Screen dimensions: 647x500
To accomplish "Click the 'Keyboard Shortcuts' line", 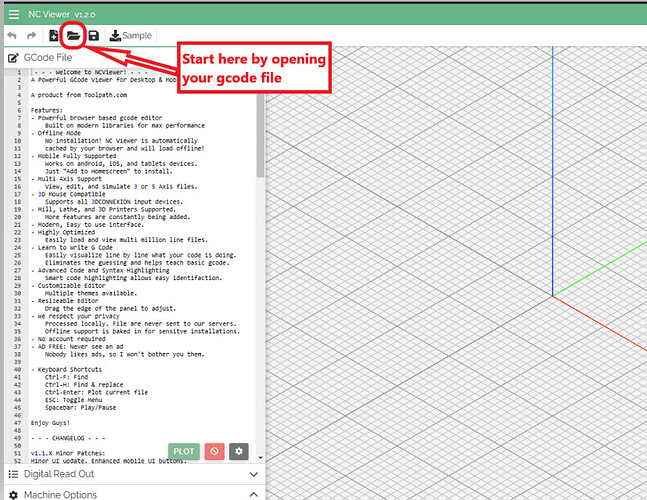I will pyautogui.click(x=66, y=369).
